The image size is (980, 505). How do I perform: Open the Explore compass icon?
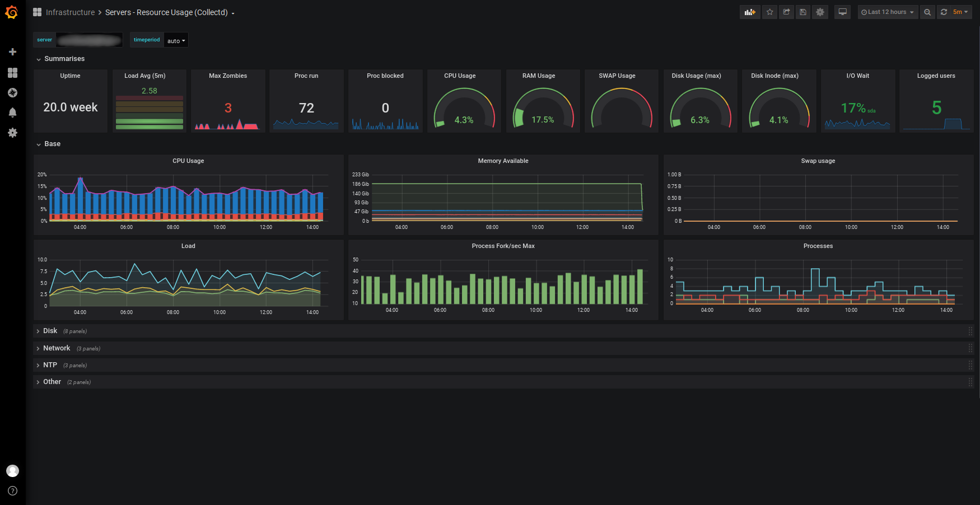[12, 93]
